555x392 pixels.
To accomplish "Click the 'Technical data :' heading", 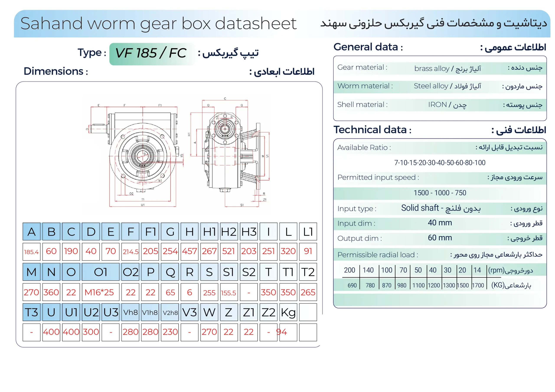I will point(372,130).
